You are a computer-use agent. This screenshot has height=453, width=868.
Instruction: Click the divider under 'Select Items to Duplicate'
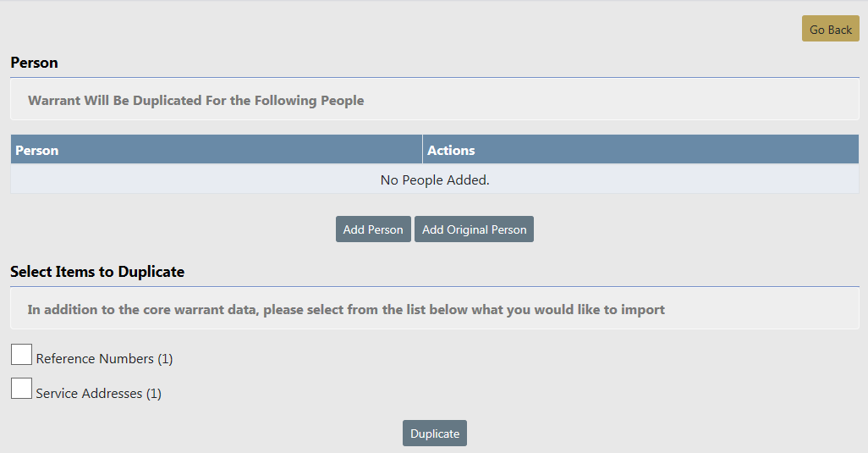coord(435,286)
